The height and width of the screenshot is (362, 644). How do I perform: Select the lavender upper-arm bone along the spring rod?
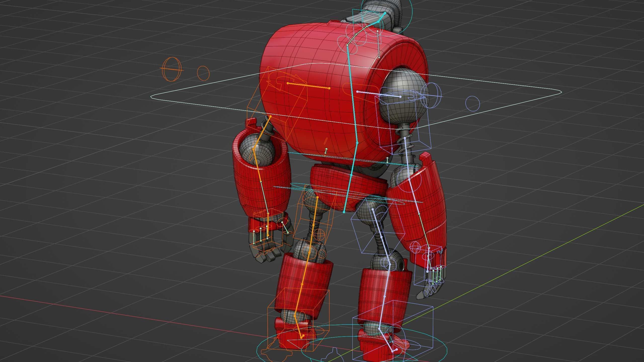tap(407, 158)
